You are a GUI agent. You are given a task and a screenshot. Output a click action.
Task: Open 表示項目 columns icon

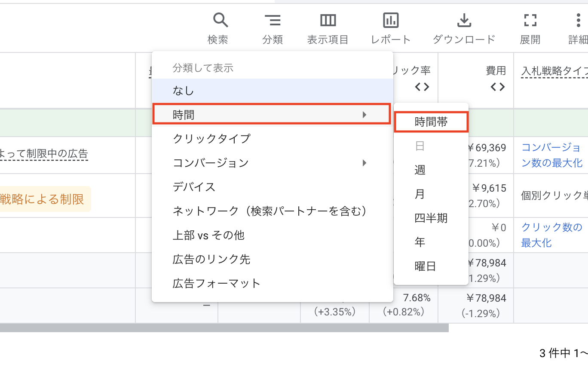(x=328, y=20)
